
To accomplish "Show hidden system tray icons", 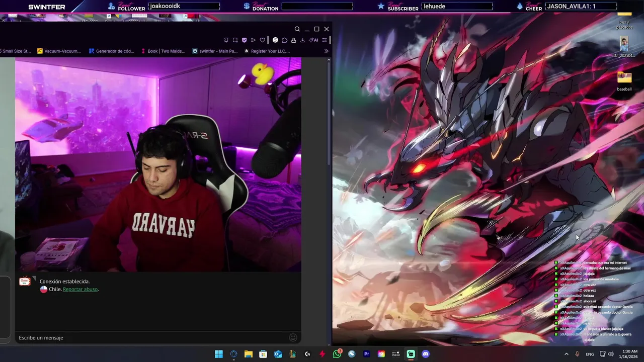I will tap(567, 354).
